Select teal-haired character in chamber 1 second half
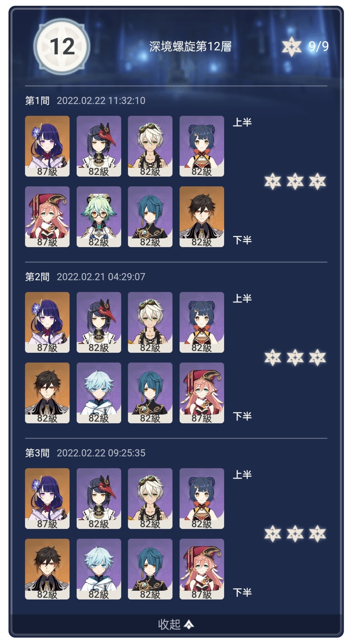Image resolution: width=356 pixels, height=644 pixels. [x=150, y=217]
